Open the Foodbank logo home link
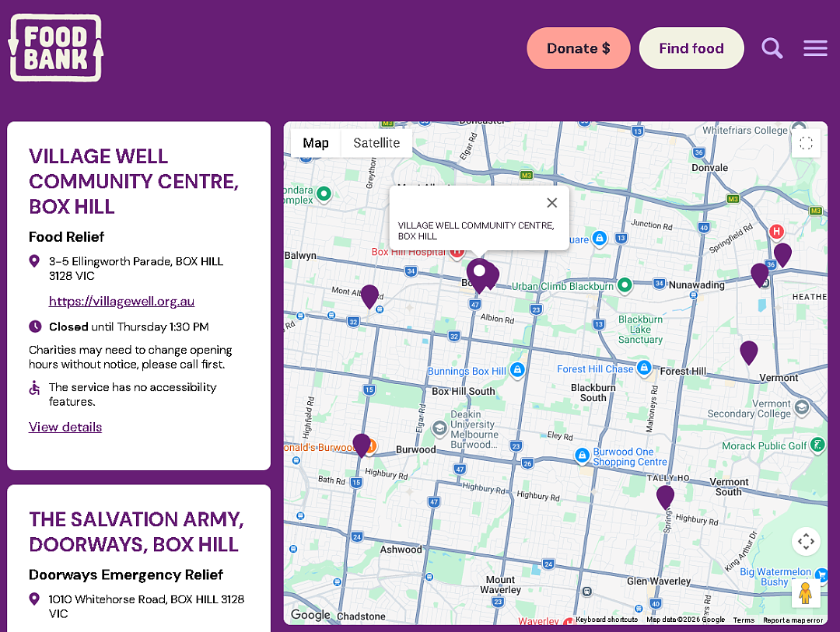The image size is (840, 632). (56, 47)
